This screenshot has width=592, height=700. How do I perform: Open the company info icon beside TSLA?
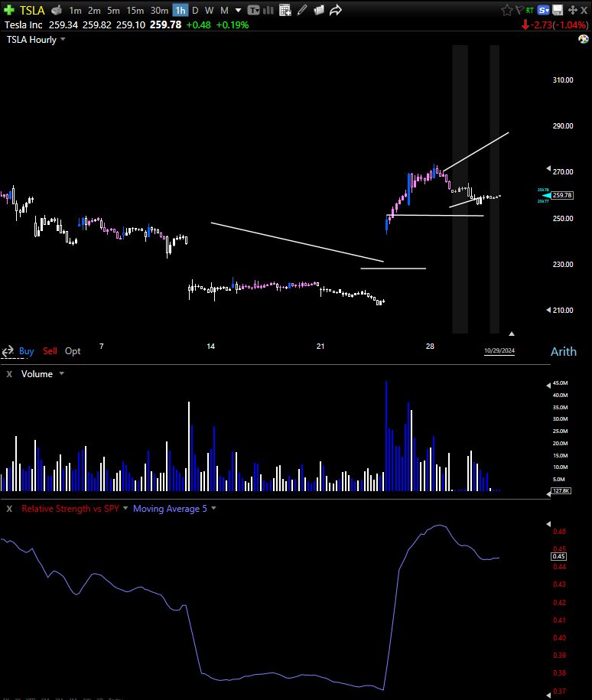57,10
